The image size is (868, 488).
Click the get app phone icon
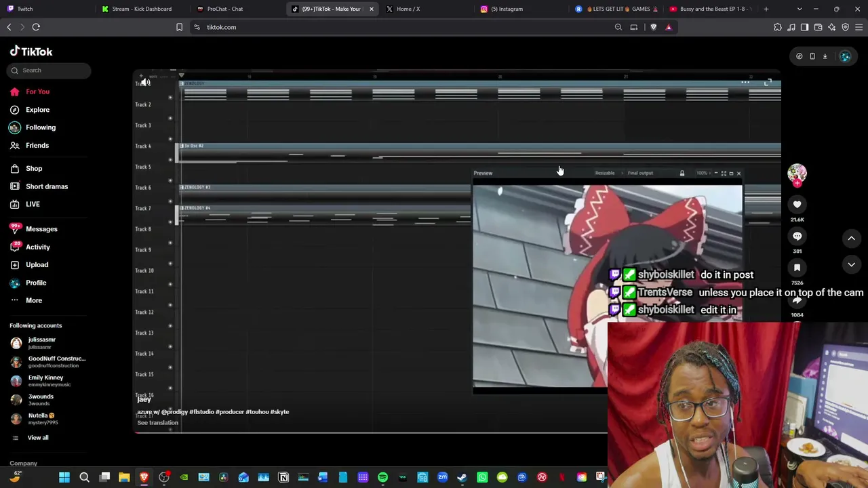tap(812, 56)
